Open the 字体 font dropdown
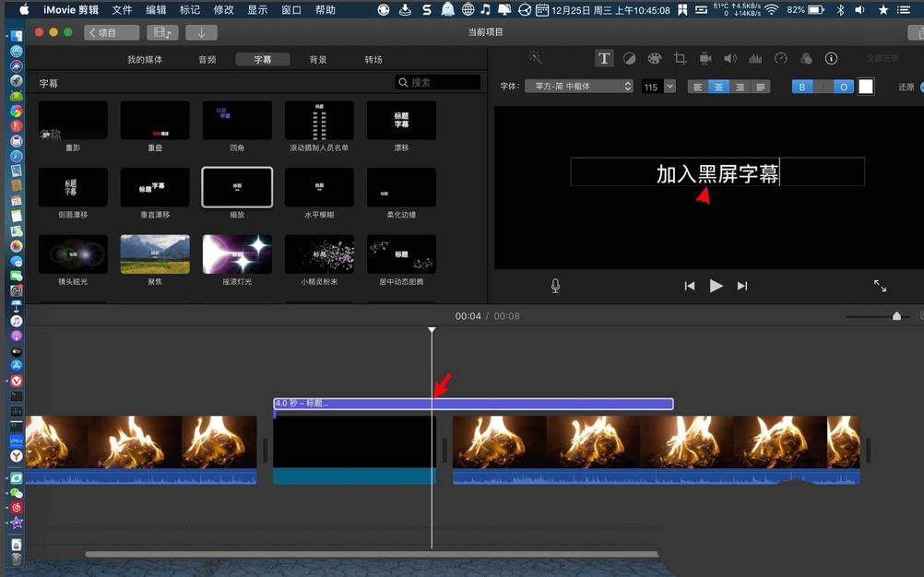 (578, 87)
